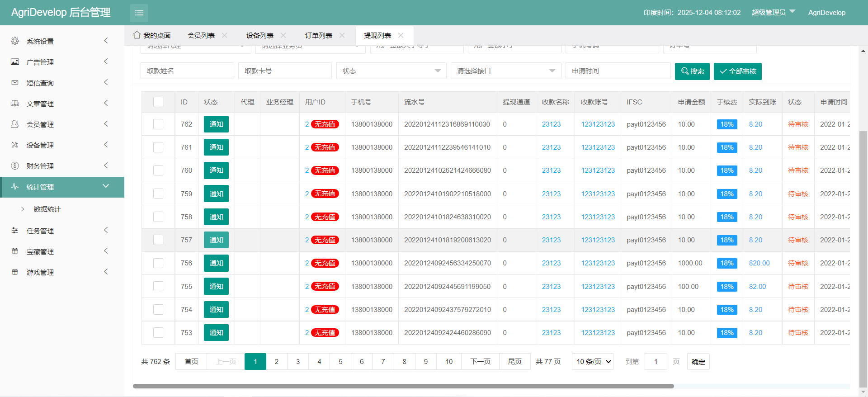Click the hamburger menu collapse icon

coord(139,13)
